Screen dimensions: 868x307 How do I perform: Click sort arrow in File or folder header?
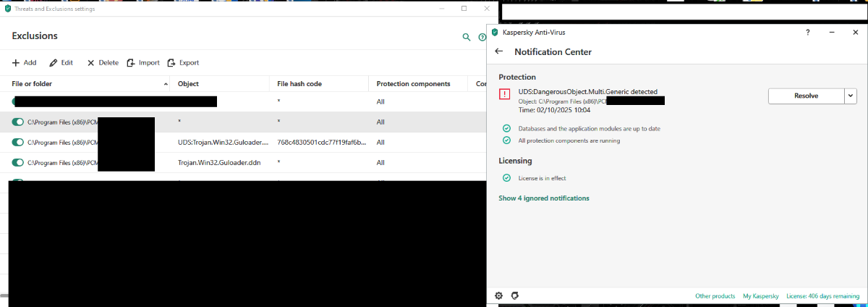166,85
